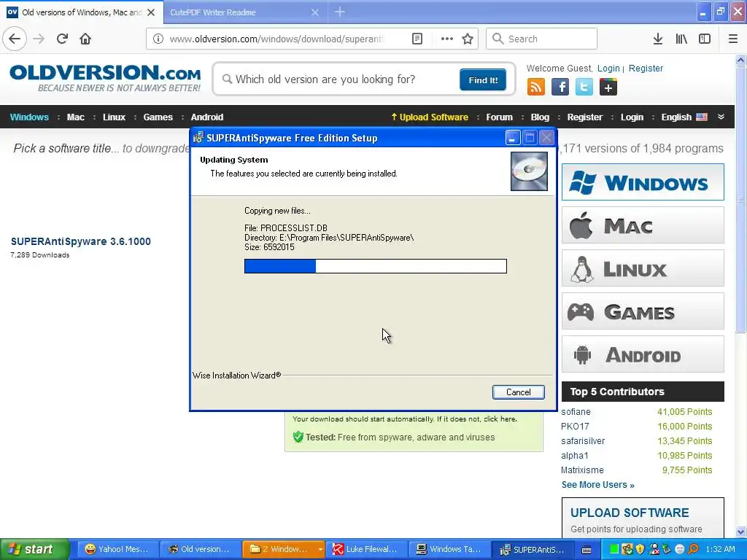Click See More Users link

click(x=598, y=485)
